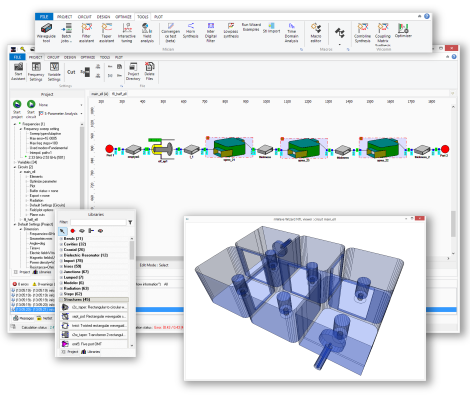This screenshot has height=398, width=470.
Task: Toggle the select arrow tool in Libraries
Action: [62, 231]
